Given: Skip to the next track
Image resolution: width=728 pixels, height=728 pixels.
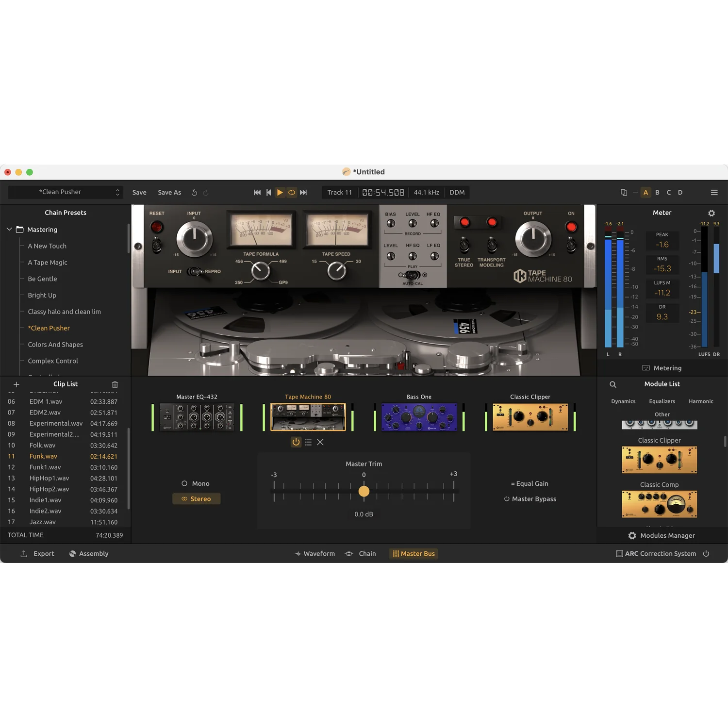Looking at the screenshot, I should 303,193.
